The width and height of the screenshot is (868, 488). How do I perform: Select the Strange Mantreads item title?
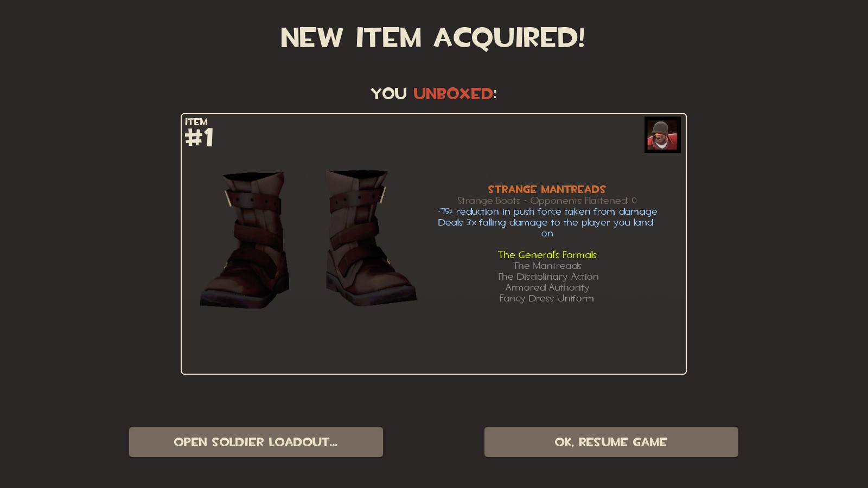[547, 189]
